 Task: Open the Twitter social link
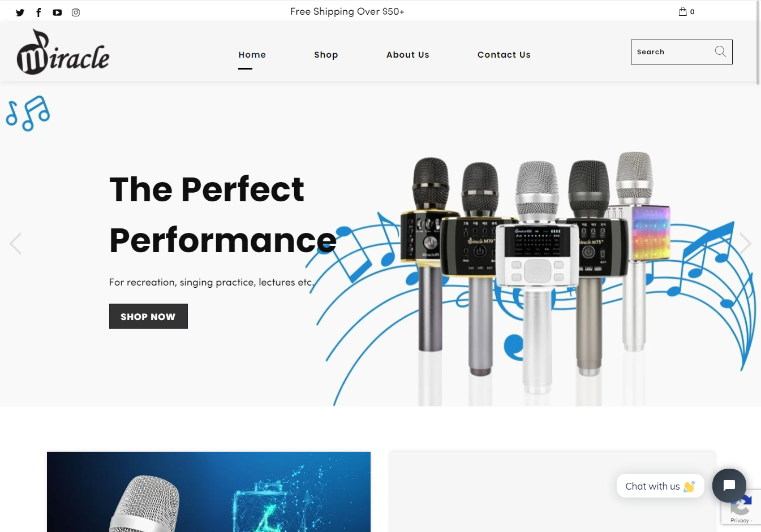(20, 12)
